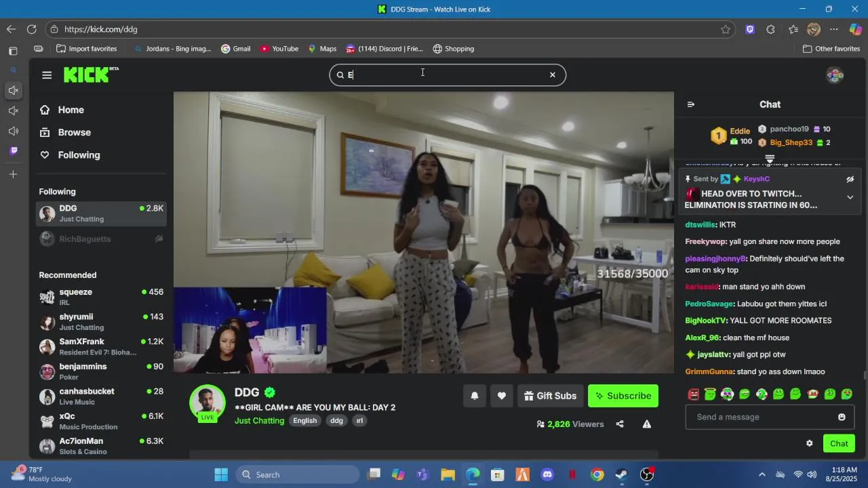Open Edge Copilot icon
The image size is (868, 488).
click(x=855, y=29)
